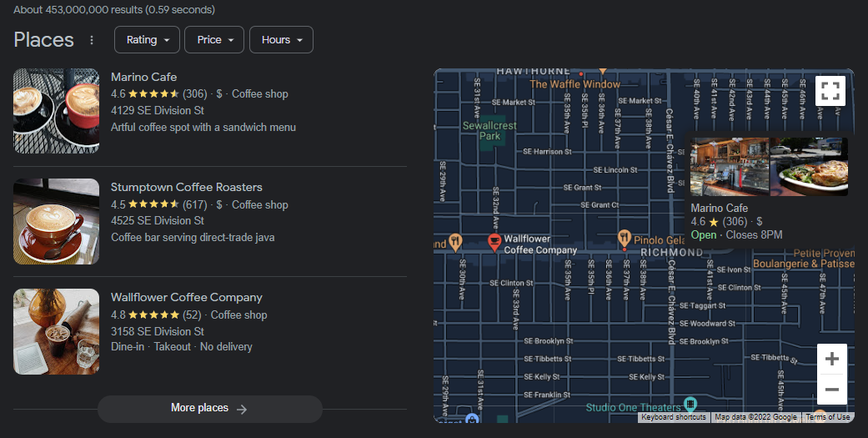Expand the Price filter dropdown
Viewport: 868px width, 438px height.
[x=214, y=40]
